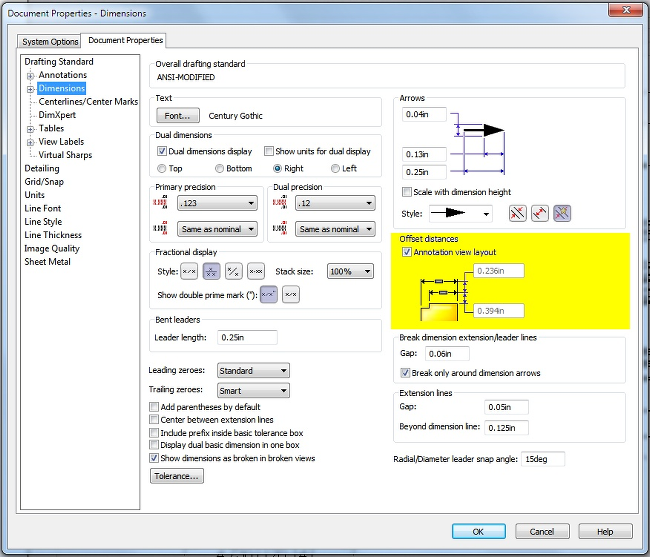Click the Cancel button
Image resolution: width=650 pixels, height=557 pixels.
(x=542, y=531)
